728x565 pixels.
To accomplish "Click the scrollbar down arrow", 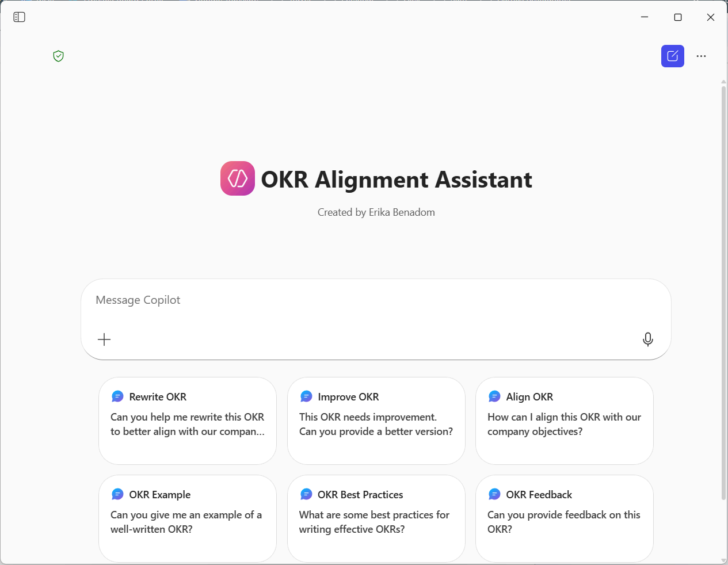I will [723, 560].
